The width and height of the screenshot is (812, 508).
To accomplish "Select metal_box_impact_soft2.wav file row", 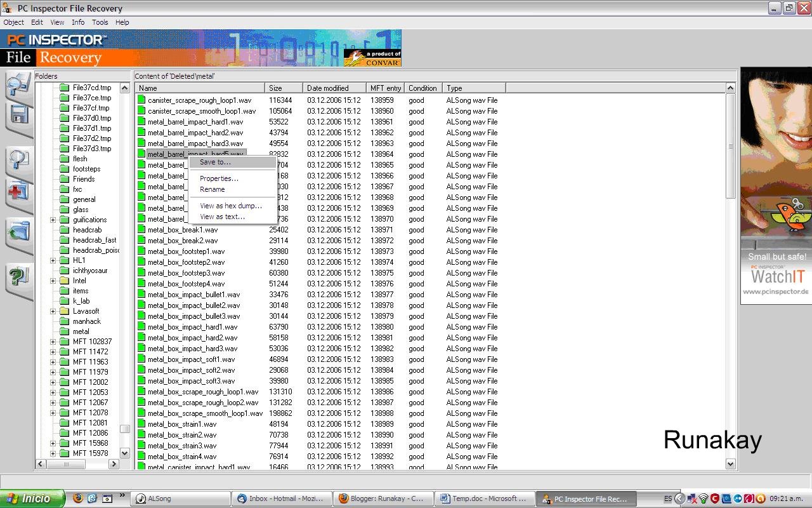I will tap(431, 370).
